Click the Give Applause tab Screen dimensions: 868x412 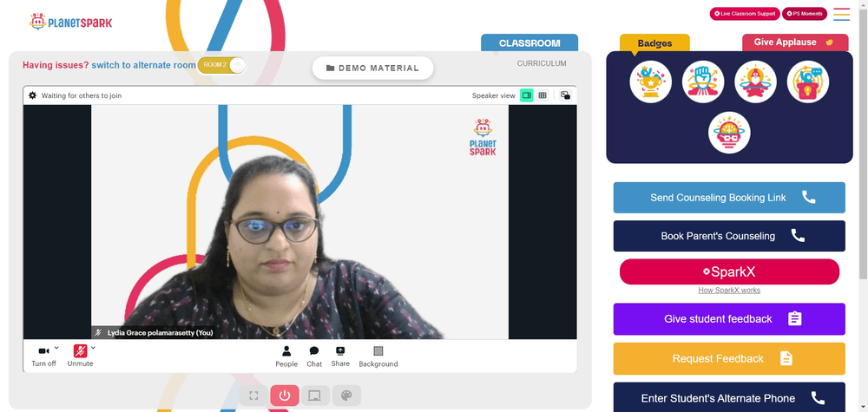click(795, 43)
